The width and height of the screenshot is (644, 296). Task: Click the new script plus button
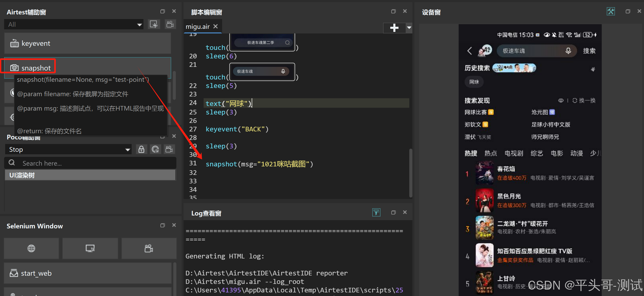pyautogui.click(x=394, y=28)
